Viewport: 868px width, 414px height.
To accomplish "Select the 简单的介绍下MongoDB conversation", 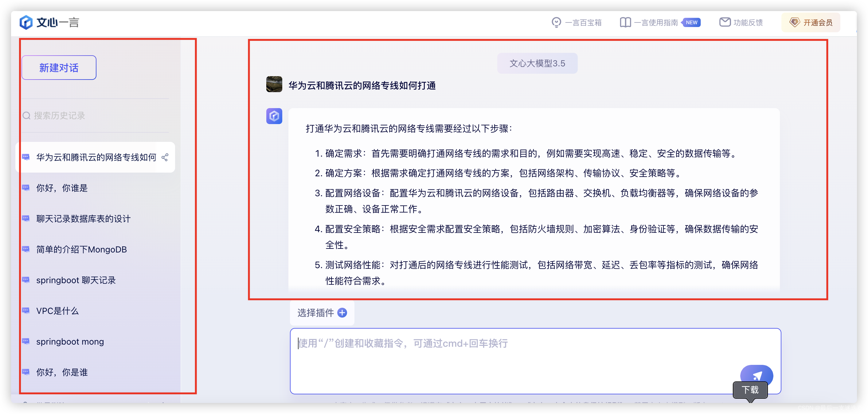I will pos(81,249).
